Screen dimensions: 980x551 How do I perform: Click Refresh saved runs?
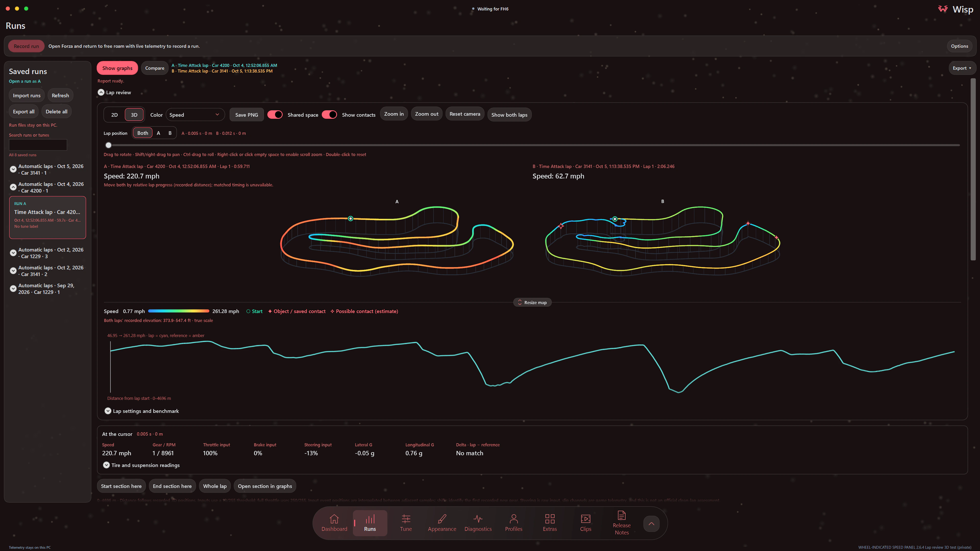pyautogui.click(x=60, y=95)
